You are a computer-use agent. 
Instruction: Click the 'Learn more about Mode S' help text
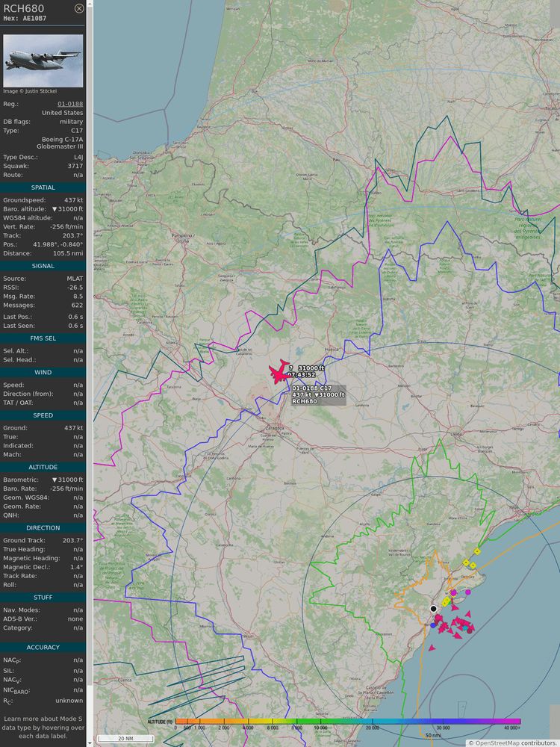coord(43,727)
